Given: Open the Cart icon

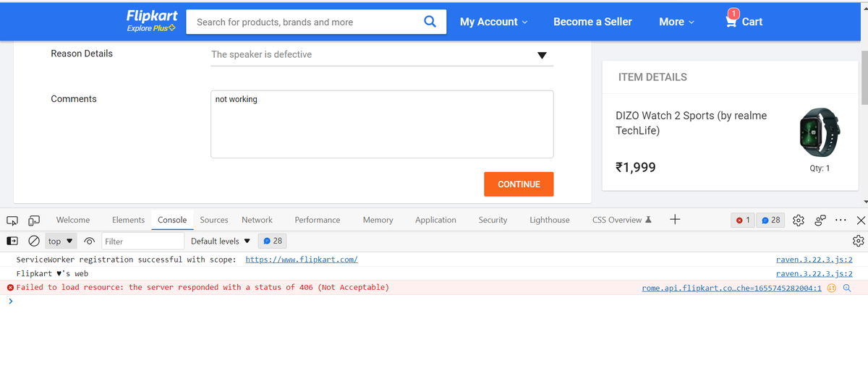Looking at the screenshot, I should tap(732, 20).
